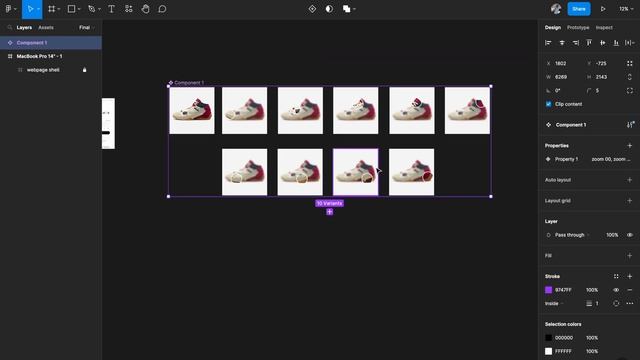
Task: Open the Final pages dropdown
Action: (87, 28)
